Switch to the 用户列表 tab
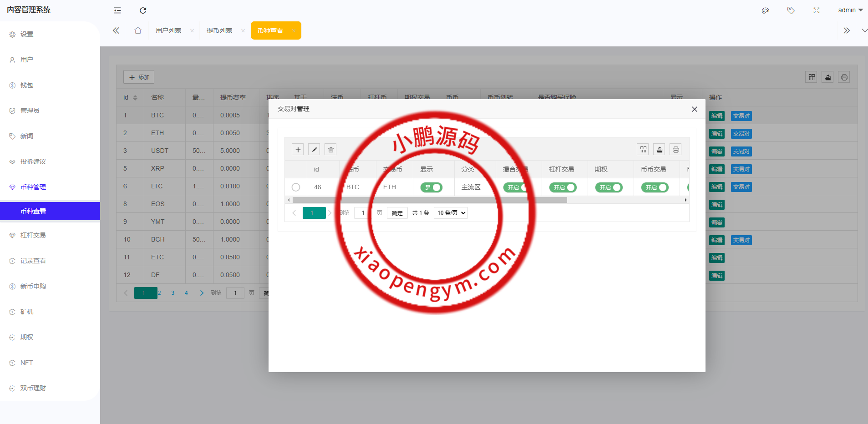 coord(168,30)
